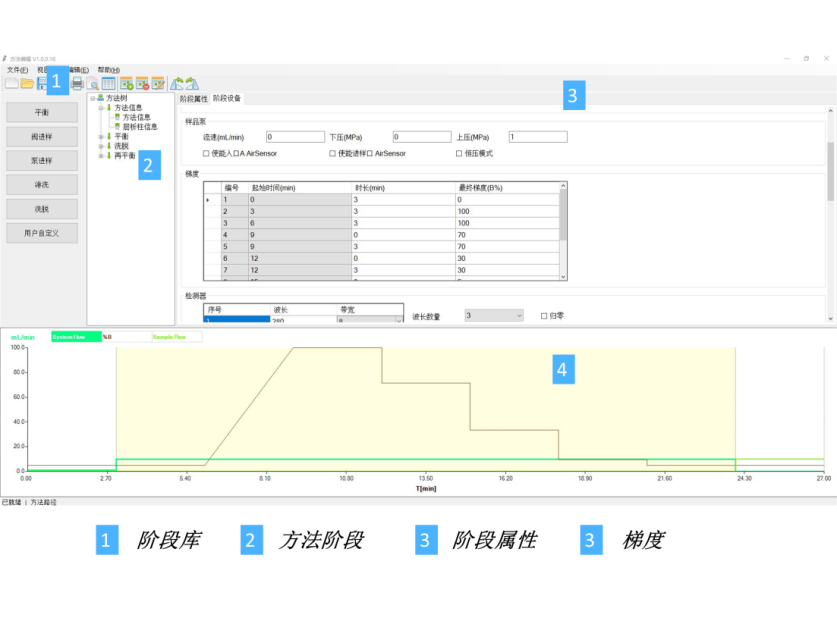This screenshot has width=837, height=628.
Task: Open the 波长数量 dropdown
Action: (x=494, y=315)
